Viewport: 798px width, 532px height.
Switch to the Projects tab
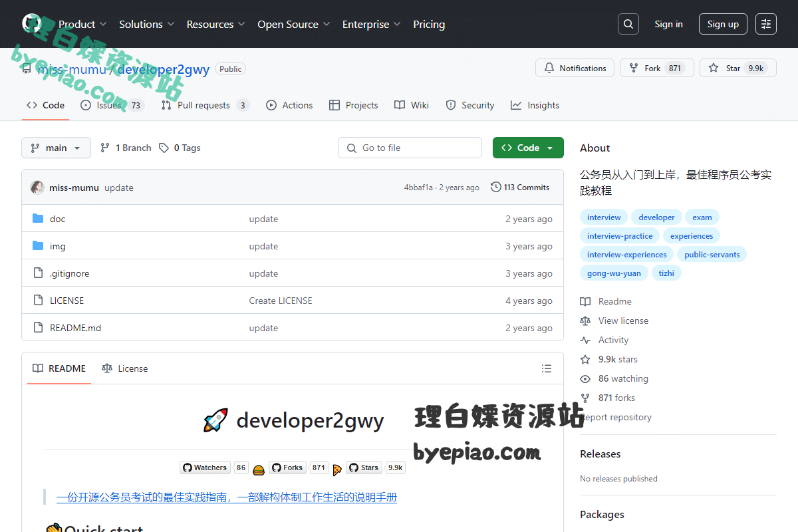point(353,105)
